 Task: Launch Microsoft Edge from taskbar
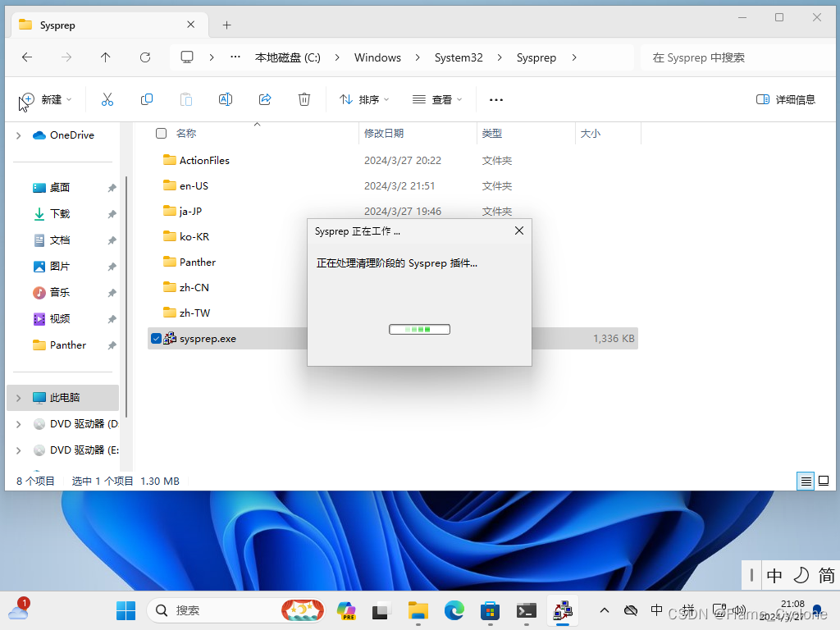[454, 610]
